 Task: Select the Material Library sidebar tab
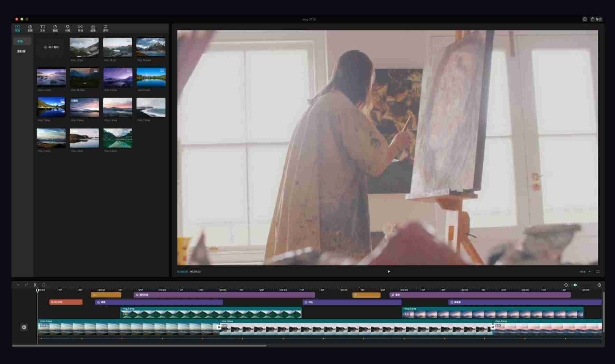point(21,51)
